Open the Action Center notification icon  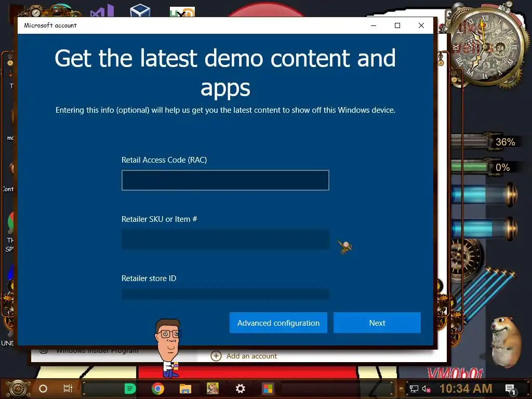click(x=510, y=389)
